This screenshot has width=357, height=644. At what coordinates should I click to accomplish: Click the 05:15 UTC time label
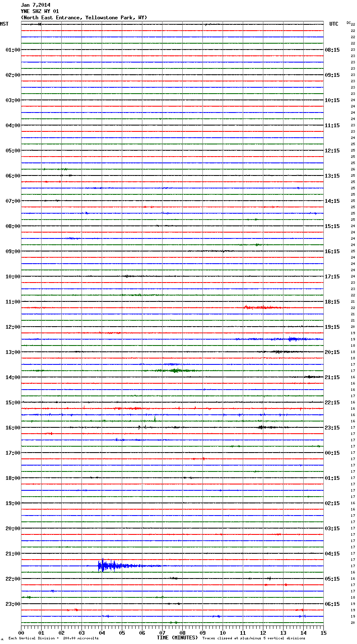tap(332, 579)
